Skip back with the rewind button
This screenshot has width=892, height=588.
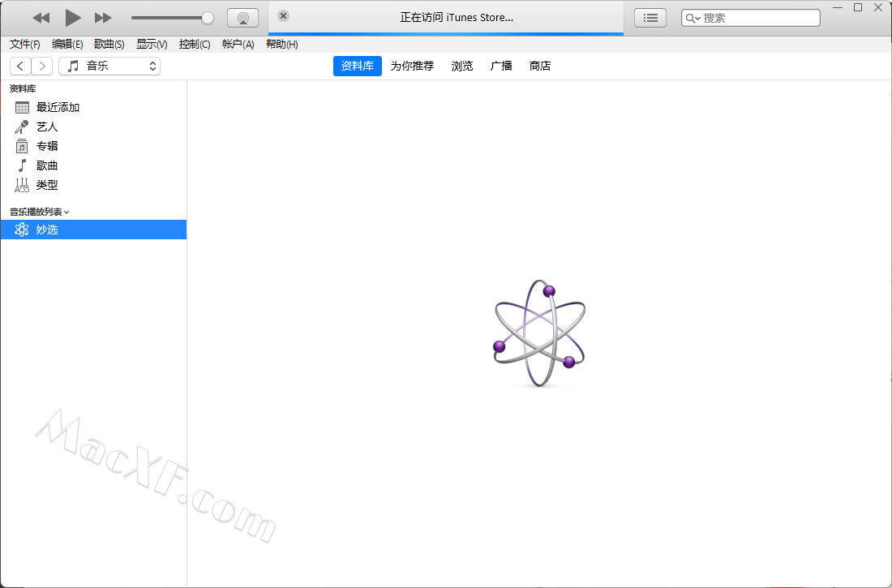[x=41, y=18]
